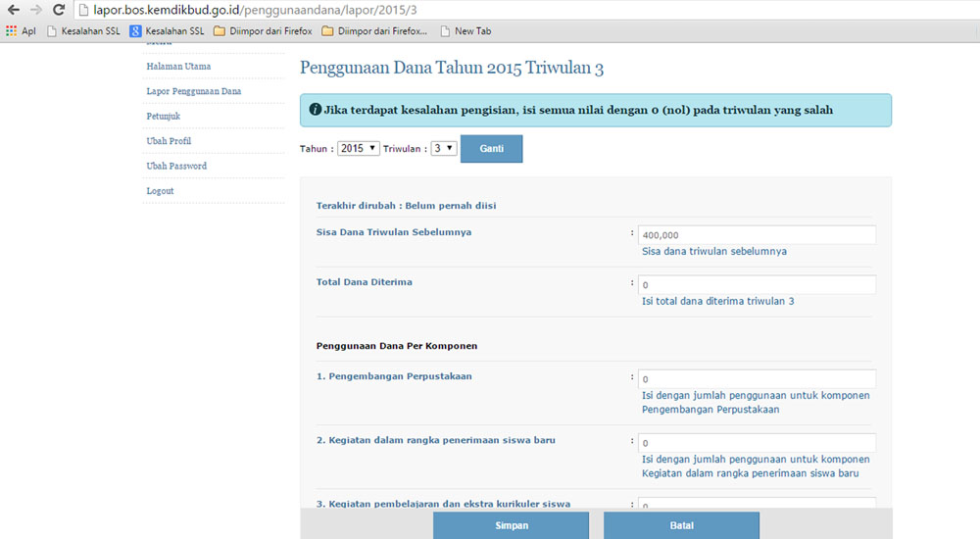Click the browser back arrow
Viewport: 980px width, 539px height.
[x=13, y=10]
